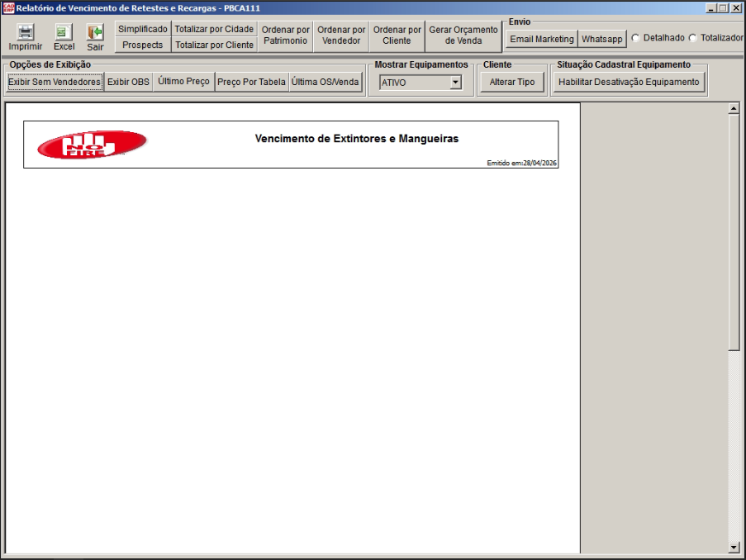This screenshot has height=560, width=746.
Task: Click the vertical scrollbar up arrow
Action: pos(734,108)
